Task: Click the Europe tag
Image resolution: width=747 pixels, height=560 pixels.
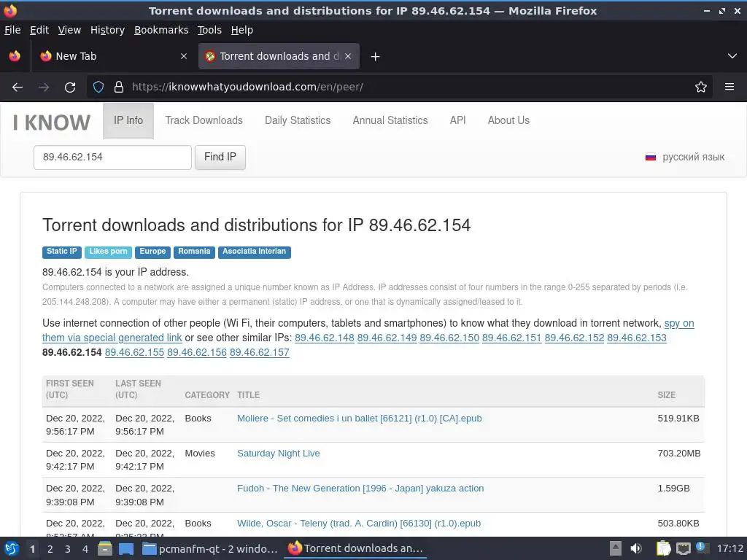Action: [x=152, y=252]
